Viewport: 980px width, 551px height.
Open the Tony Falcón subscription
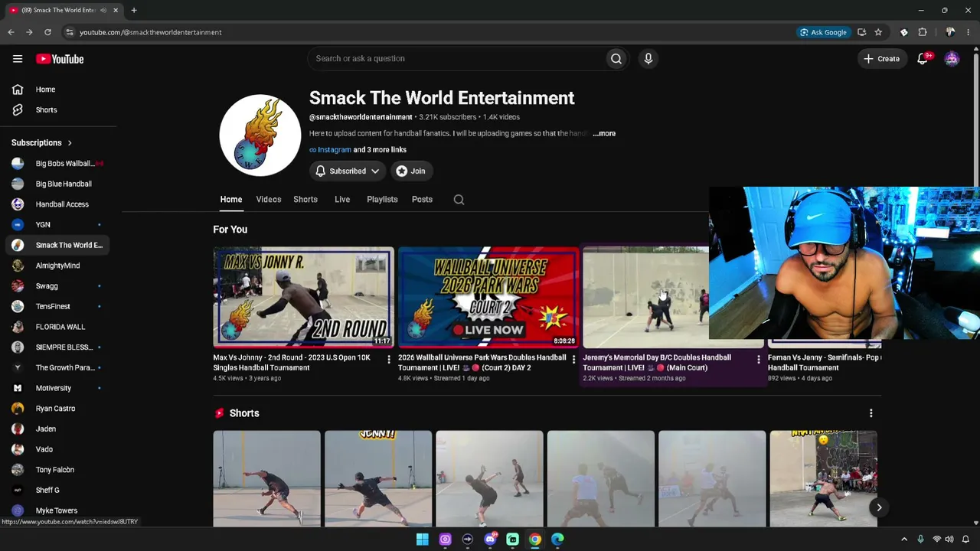click(x=58, y=470)
